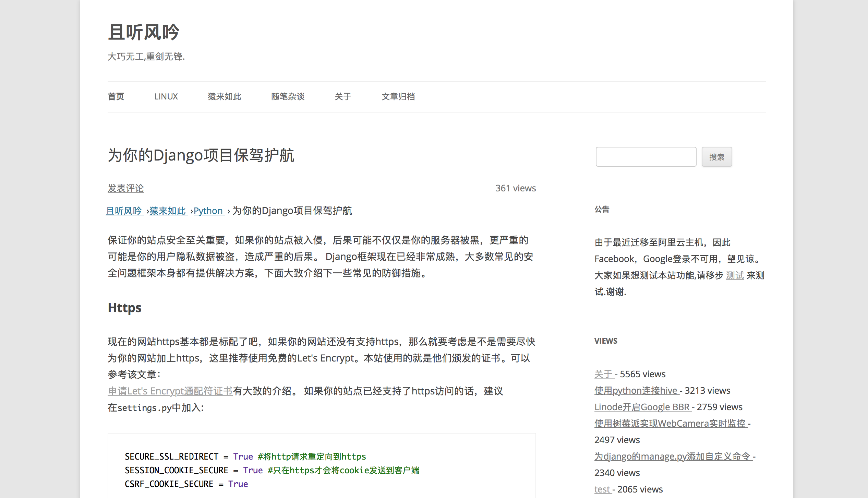Click the 公告 sidebar heading
Screen dimensions: 868x498
(x=602, y=209)
